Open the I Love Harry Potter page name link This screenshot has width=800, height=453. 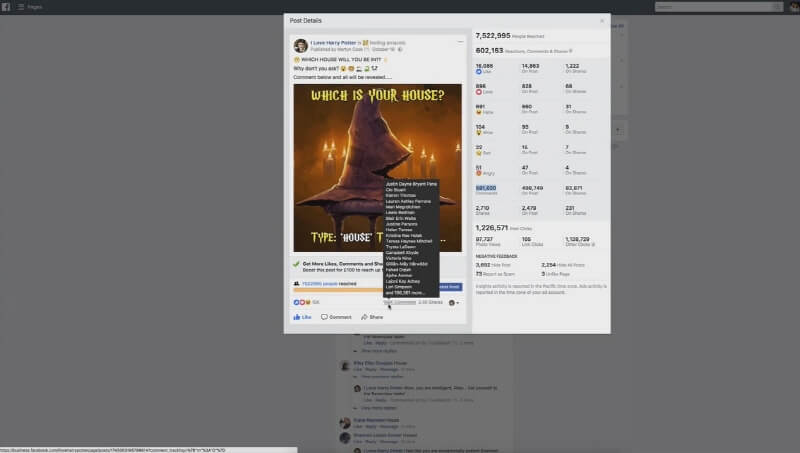pyautogui.click(x=333, y=43)
